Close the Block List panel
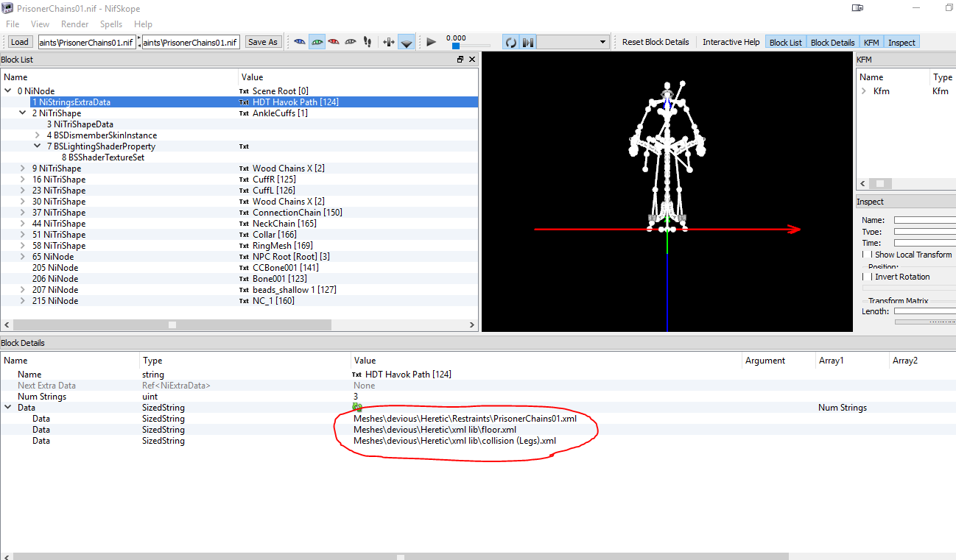This screenshot has width=956, height=560. (471, 60)
